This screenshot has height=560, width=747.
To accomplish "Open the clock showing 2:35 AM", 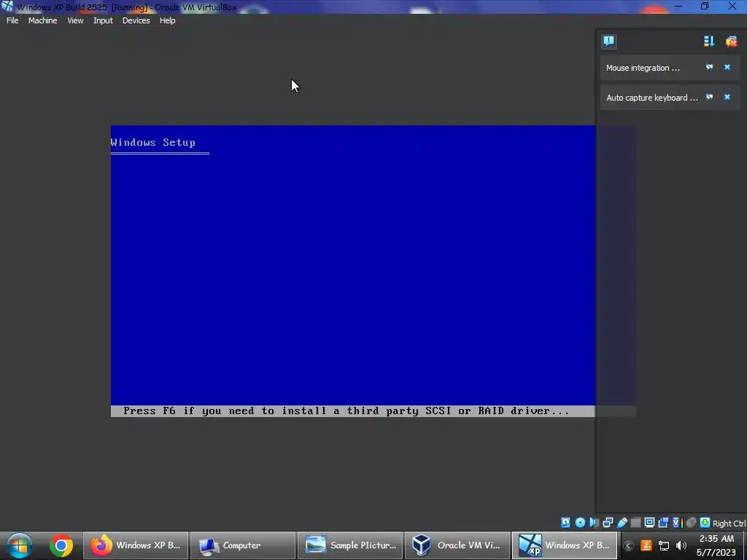I will [x=716, y=545].
